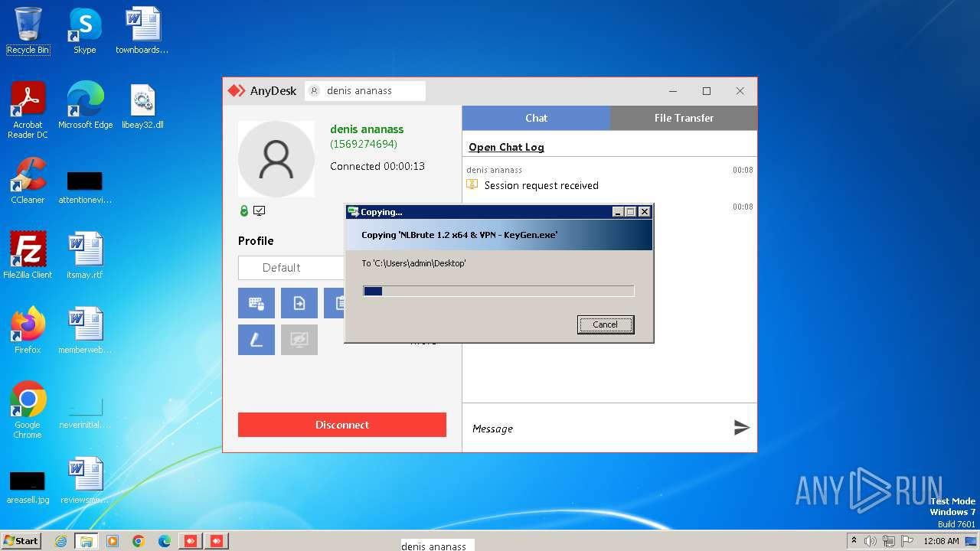Click the copy progress bar

click(498, 291)
